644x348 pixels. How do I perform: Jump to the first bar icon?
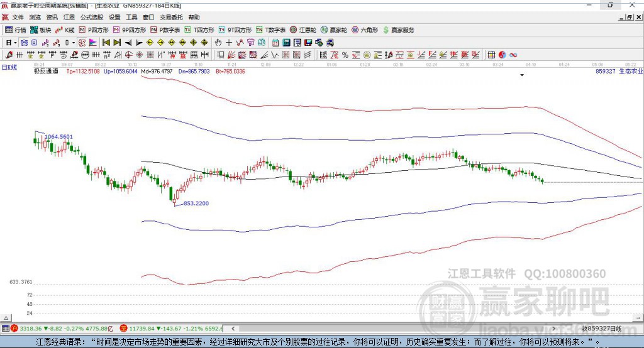106,43
